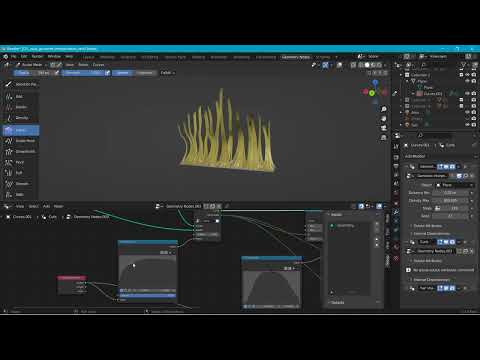
Task: Select the Puff brush tool
Action: (20, 173)
